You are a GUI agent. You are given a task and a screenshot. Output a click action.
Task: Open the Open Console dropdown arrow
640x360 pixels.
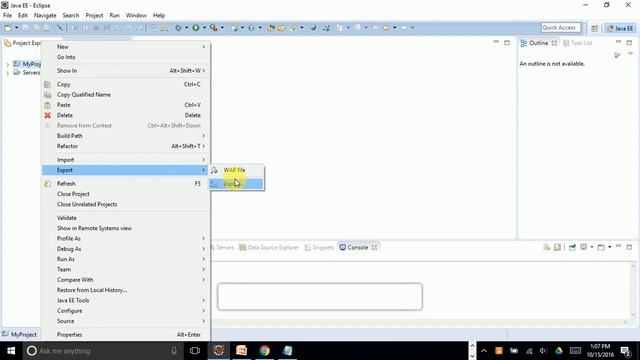click(609, 247)
